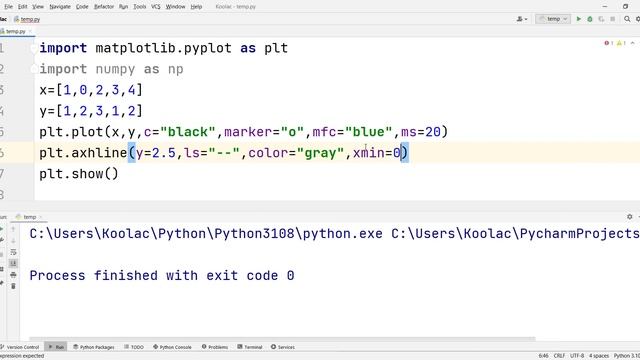Run the temp configuration with the green play icon

(x=578, y=19)
